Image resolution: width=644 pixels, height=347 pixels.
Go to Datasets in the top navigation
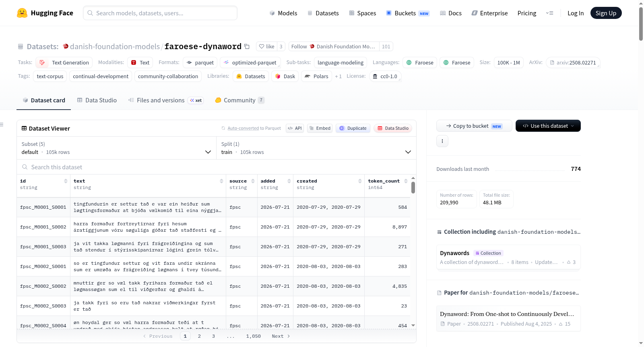pyautogui.click(x=323, y=13)
